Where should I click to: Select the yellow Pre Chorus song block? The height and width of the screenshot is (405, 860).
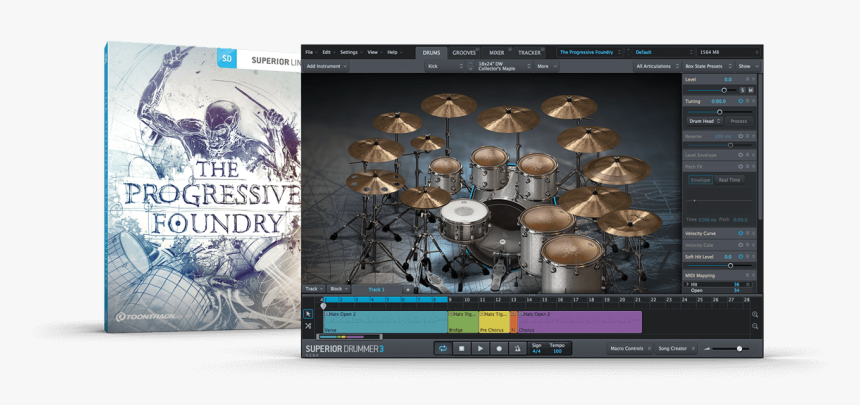[x=495, y=322]
